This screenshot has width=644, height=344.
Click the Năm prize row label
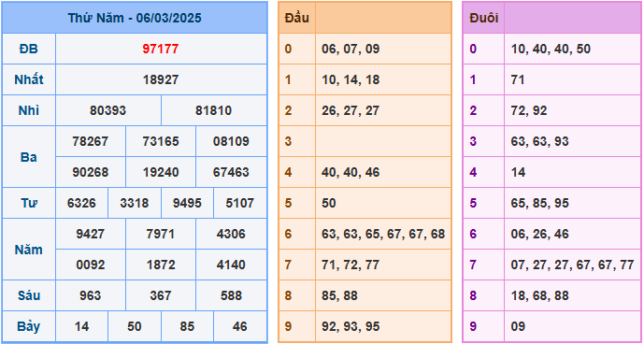[28, 250]
